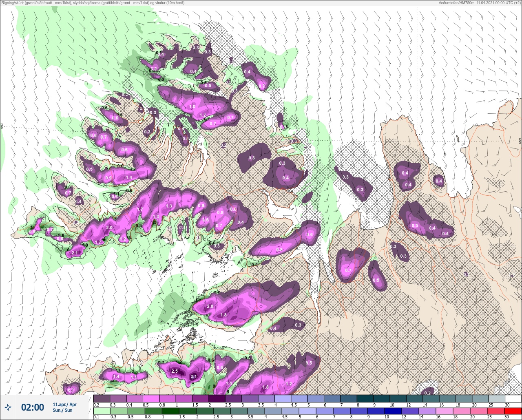This screenshot has height=420, width=522.
Task: Pick the light grey 25 swatch in upper row
Action: click(497, 398)
